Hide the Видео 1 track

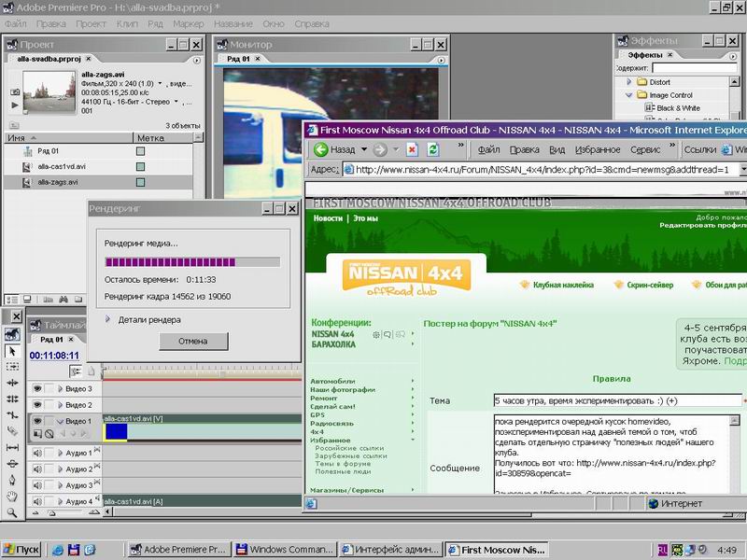tap(37, 421)
